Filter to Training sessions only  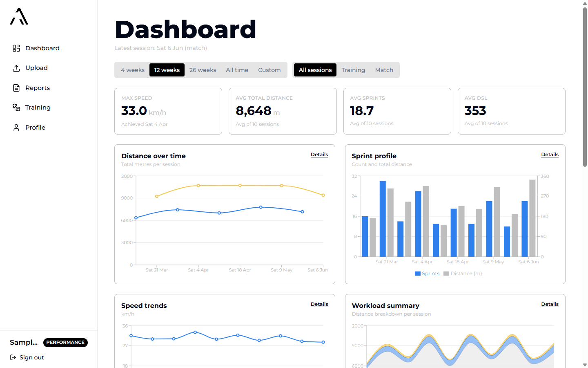point(353,70)
